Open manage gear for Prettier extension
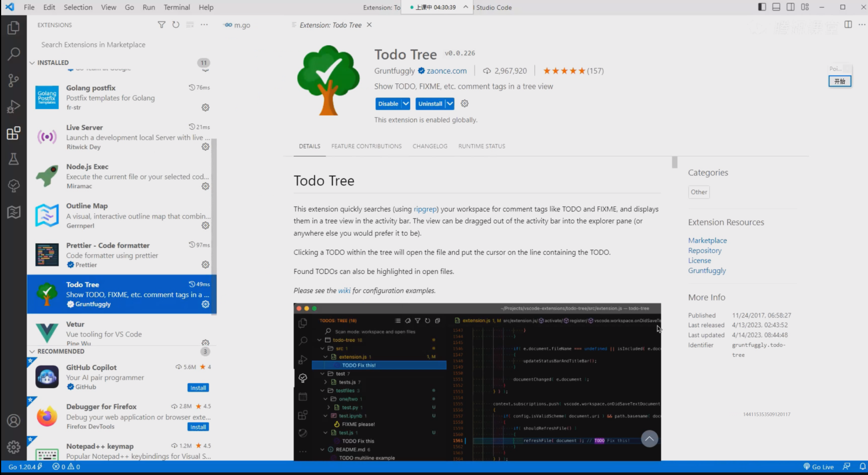This screenshot has width=868, height=475. (x=205, y=265)
